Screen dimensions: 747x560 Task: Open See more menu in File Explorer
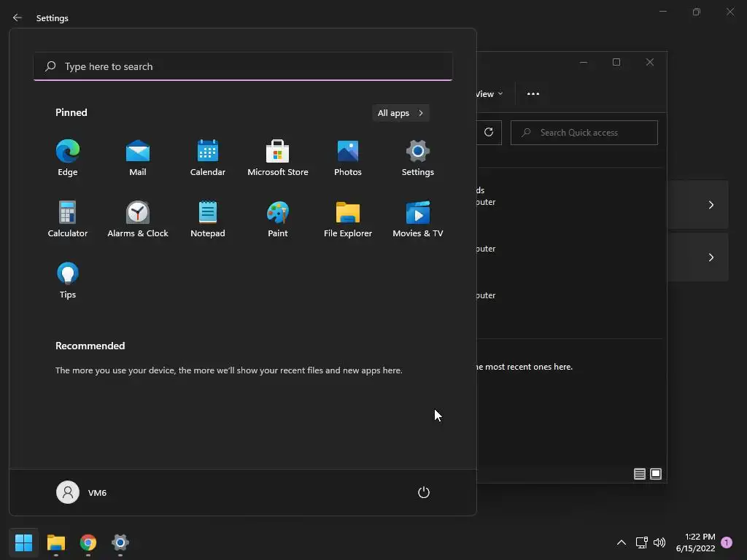click(533, 94)
